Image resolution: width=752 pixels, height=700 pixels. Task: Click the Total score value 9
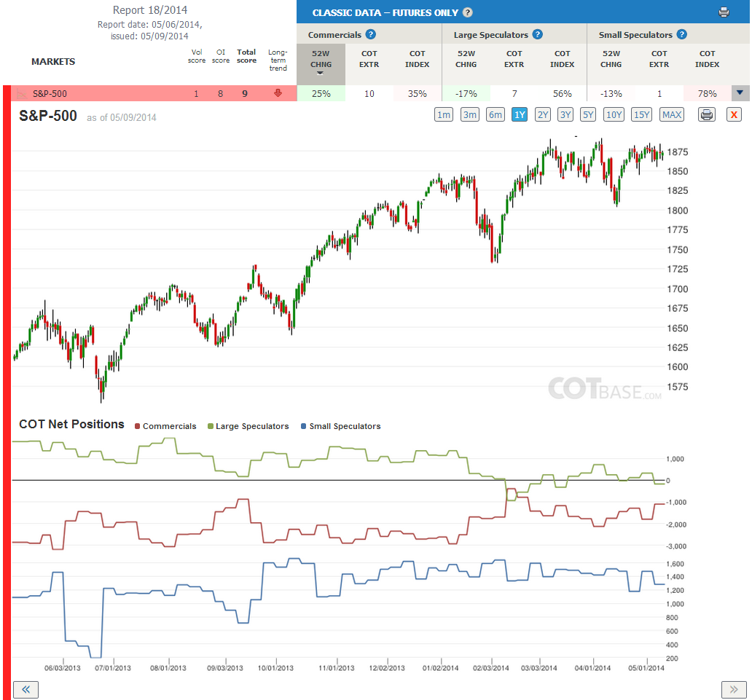(x=245, y=94)
